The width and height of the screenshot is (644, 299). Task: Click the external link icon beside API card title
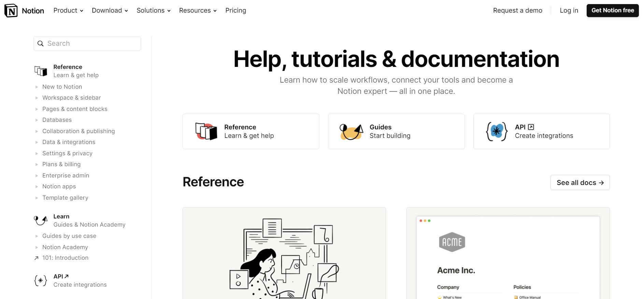coord(531,127)
